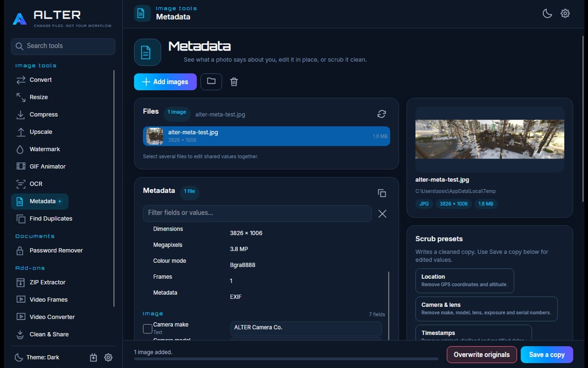
Task: Open the Upscale tool
Action: 34,132
